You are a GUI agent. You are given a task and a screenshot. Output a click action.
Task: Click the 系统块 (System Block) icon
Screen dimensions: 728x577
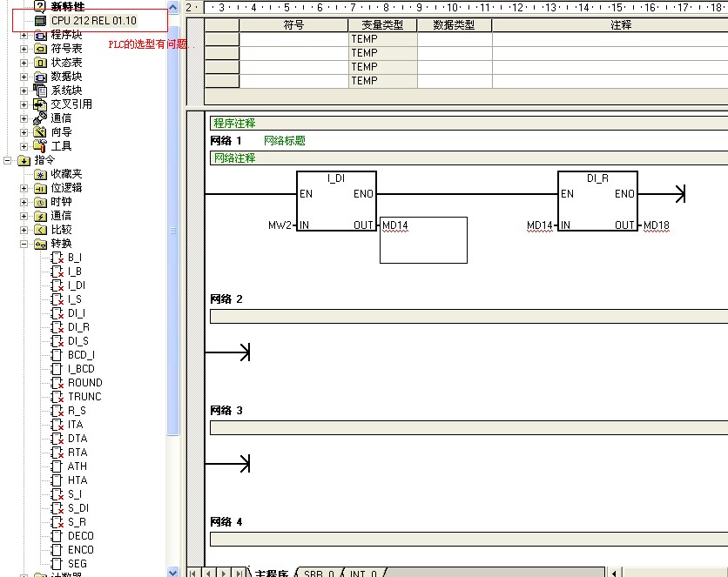pos(40,91)
